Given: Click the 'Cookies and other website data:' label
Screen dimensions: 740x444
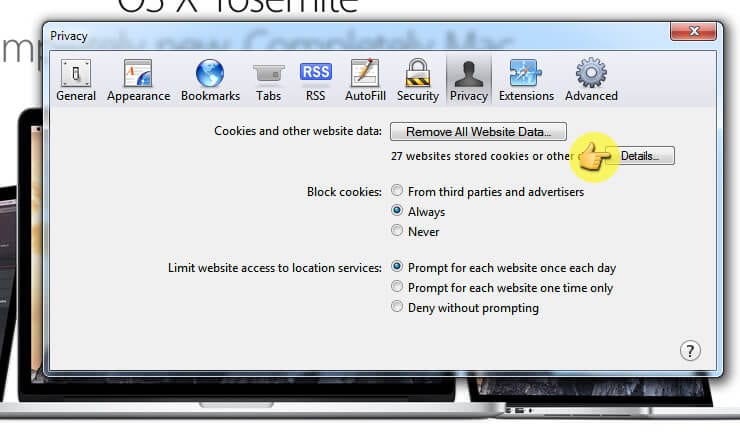Looking at the screenshot, I should pos(298,131).
